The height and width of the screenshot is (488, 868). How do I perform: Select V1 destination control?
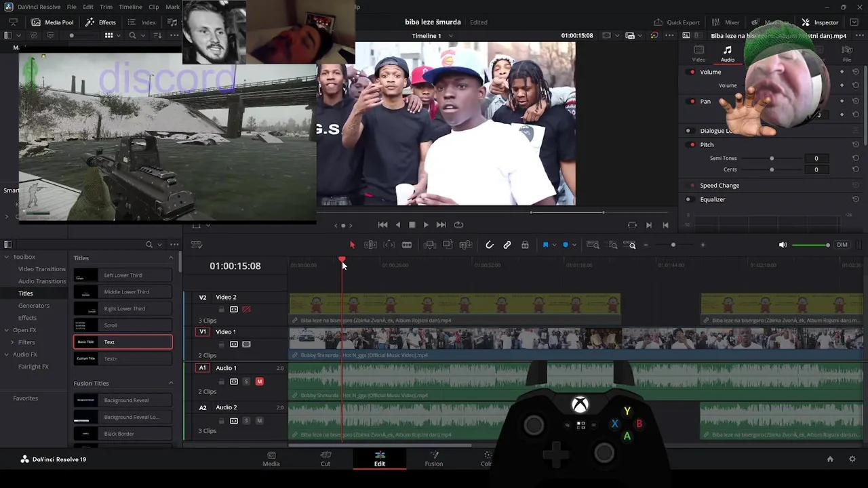pyautogui.click(x=203, y=332)
